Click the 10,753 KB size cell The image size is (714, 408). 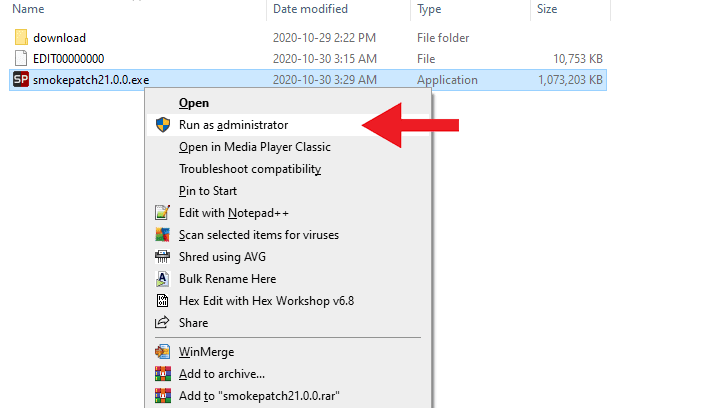click(577, 58)
